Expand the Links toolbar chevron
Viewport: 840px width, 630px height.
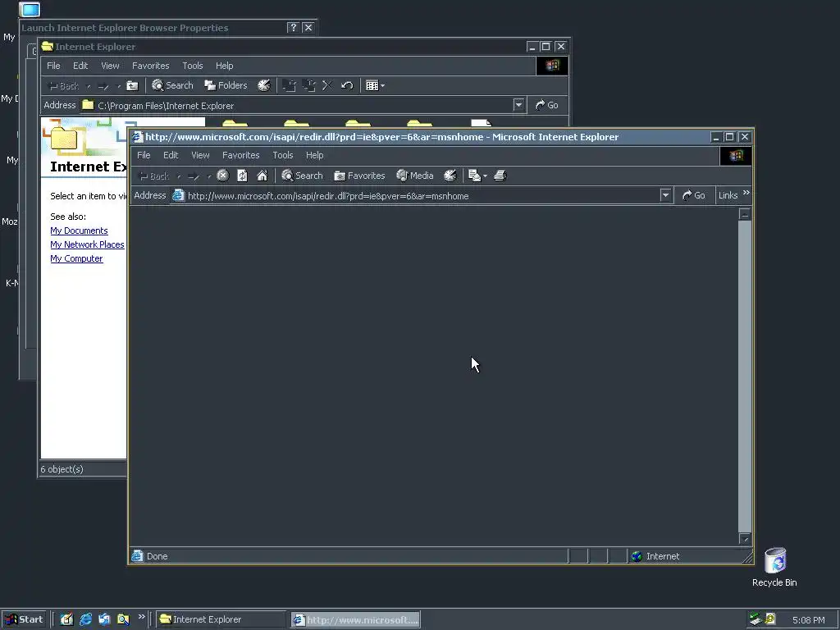[746, 192]
